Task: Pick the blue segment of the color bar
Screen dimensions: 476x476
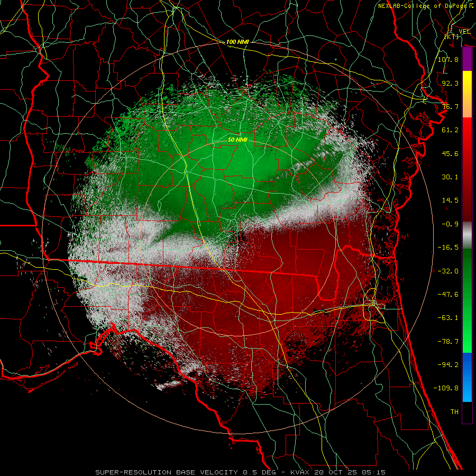Action: [467, 377]
